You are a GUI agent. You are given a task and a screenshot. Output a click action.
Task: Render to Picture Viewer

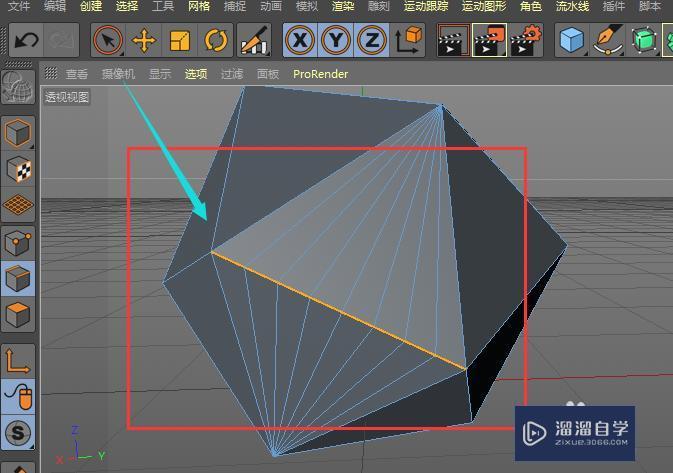[x=489, y=41]
